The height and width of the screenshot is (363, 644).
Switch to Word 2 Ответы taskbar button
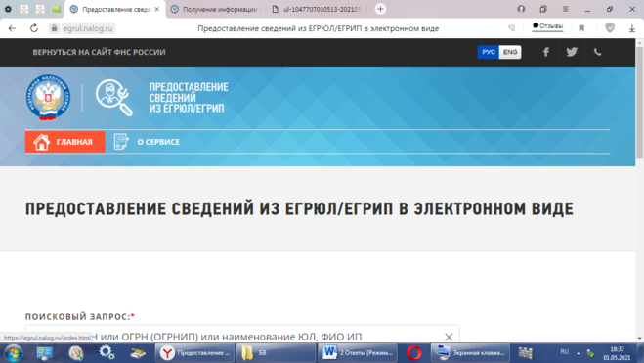click(x=358, y=353)
